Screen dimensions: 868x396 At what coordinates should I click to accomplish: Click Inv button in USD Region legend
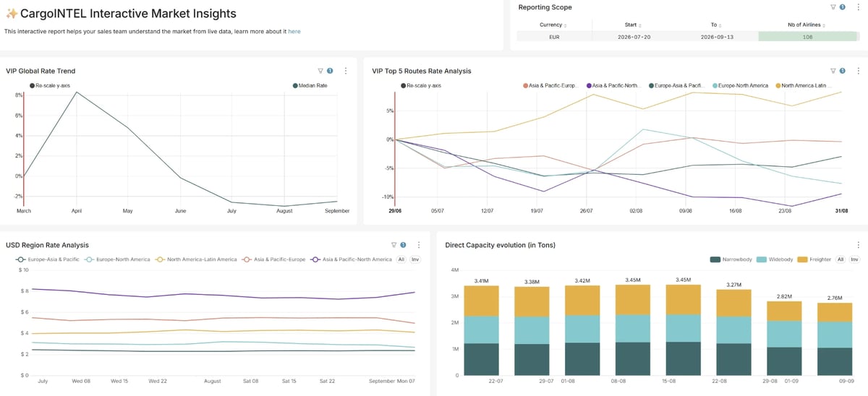pyautogui.click(x=415, y=259)
